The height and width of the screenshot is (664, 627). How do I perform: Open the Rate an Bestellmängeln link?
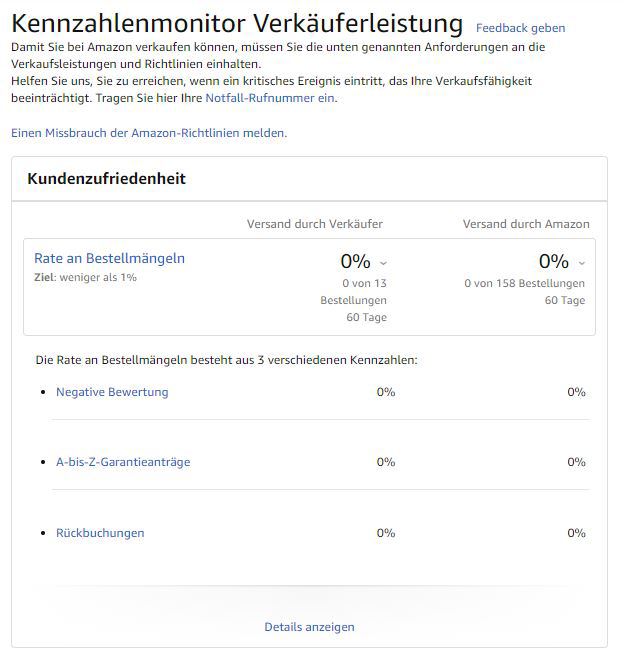(x=109, y=258)
